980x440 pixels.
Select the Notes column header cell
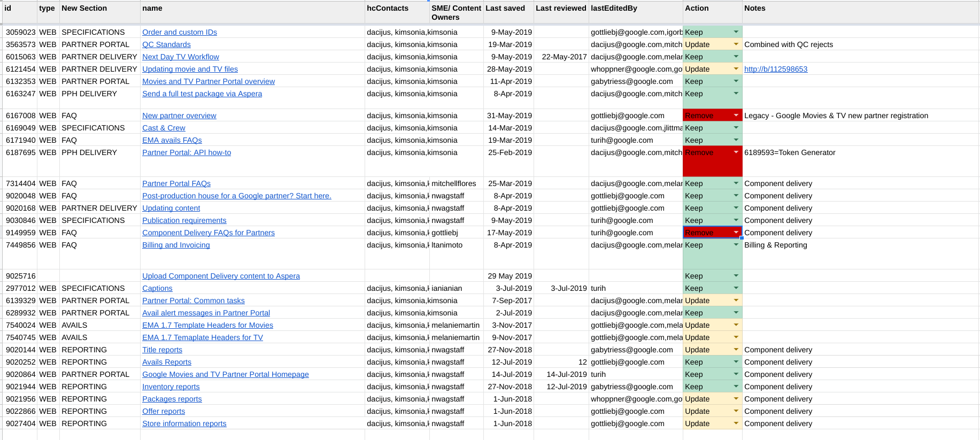[x=860, y=12]
